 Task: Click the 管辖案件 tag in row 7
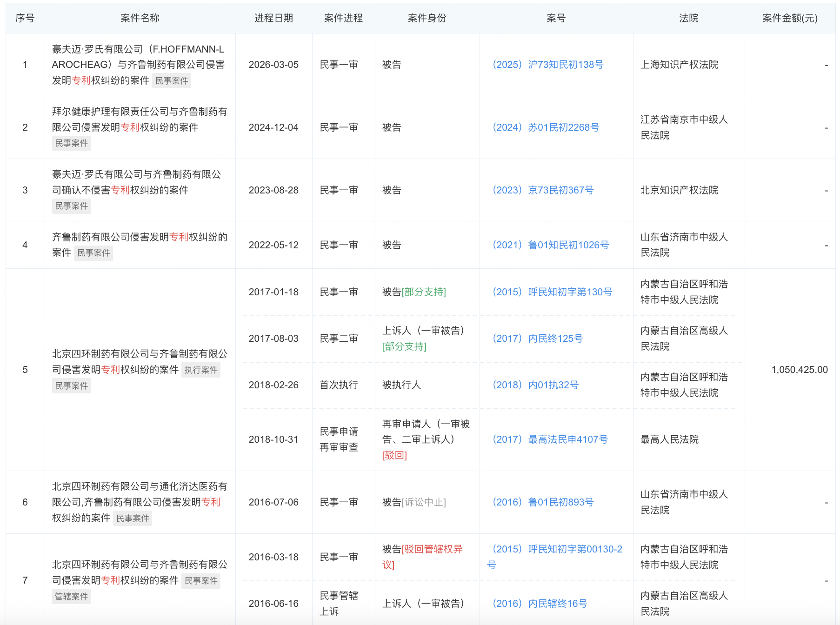click(72, 597)
